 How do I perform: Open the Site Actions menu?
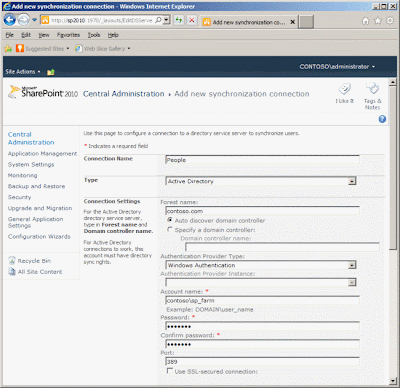point(23,72)
